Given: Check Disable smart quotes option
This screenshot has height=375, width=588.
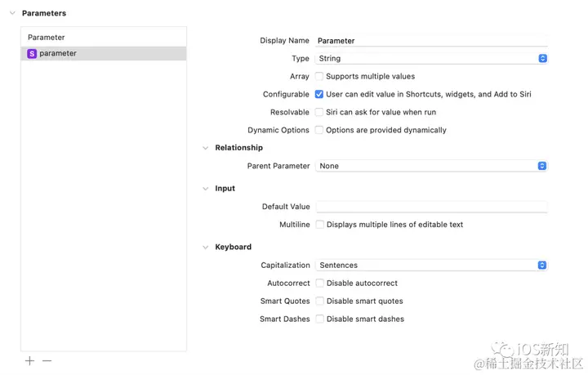Looking at the screenshot, I should [320, 301].
